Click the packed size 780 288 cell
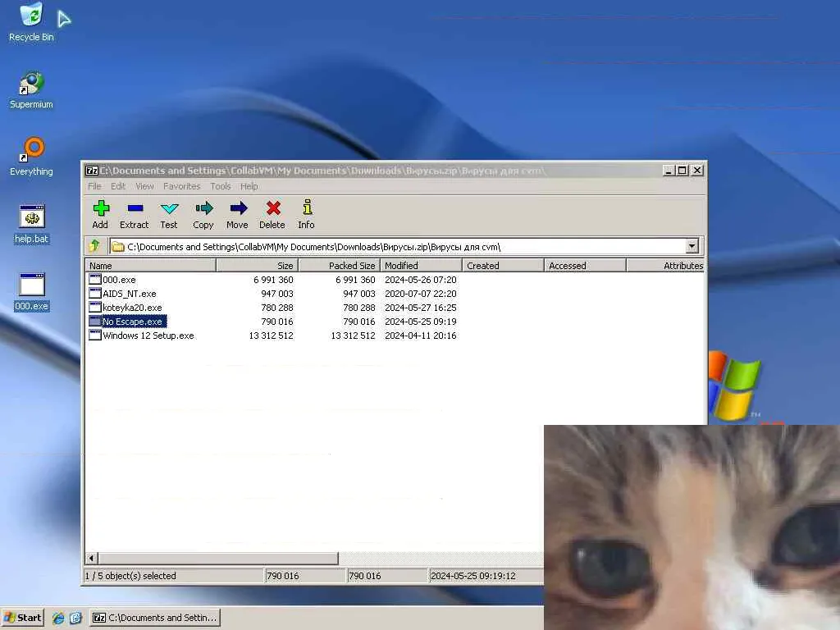This screenshot has width=840, height=630. pos(359,308)
